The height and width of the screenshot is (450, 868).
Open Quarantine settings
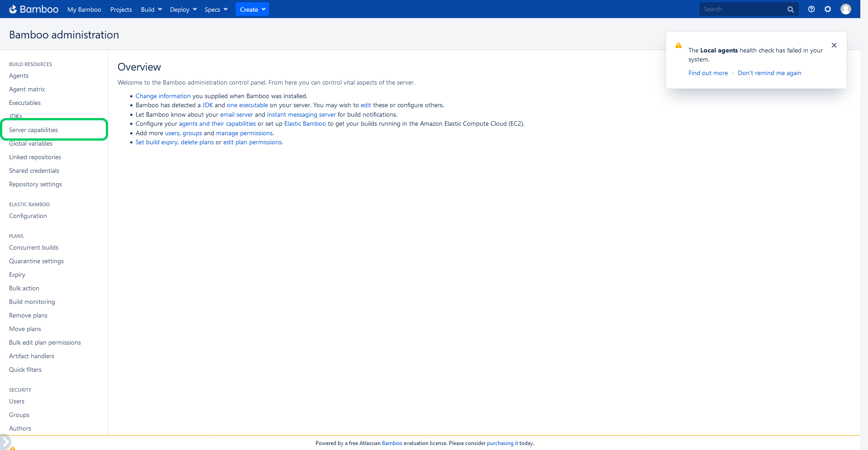tap(36, 261)
